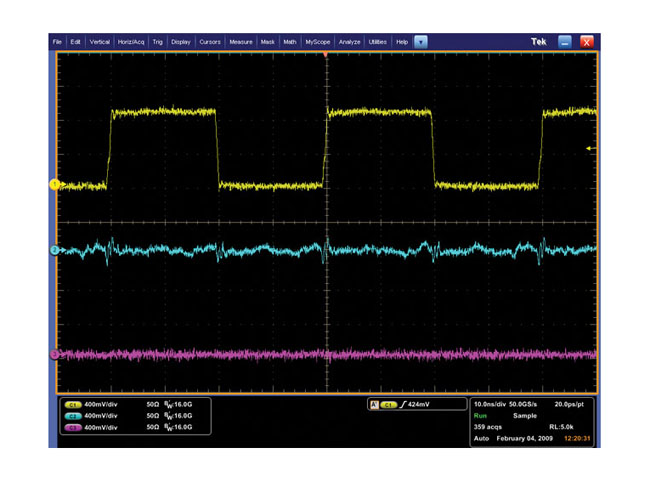650x482 pixels.
Task: Select the C1 yellow channel badge
Action: tap(73, 404)
